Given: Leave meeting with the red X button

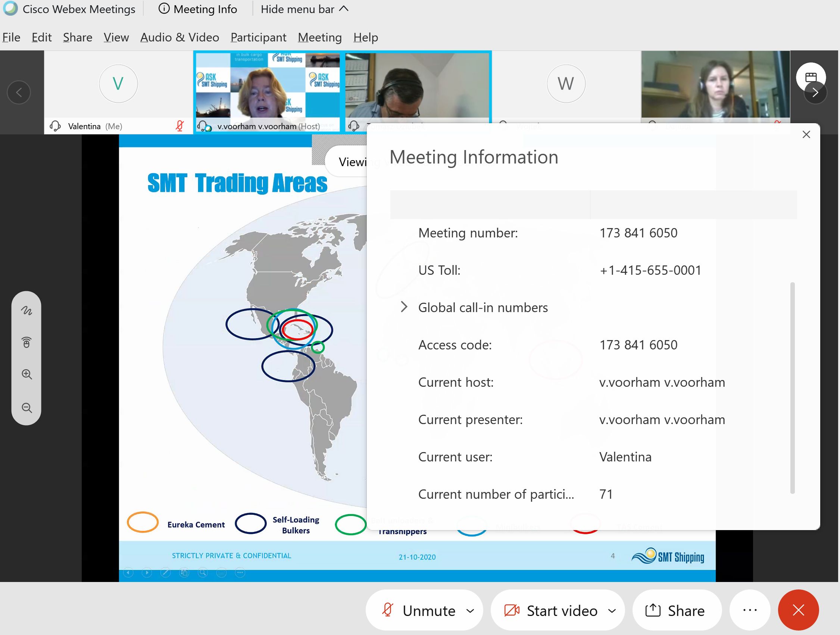Looking at the screenshot, I should tap(798, 610).
